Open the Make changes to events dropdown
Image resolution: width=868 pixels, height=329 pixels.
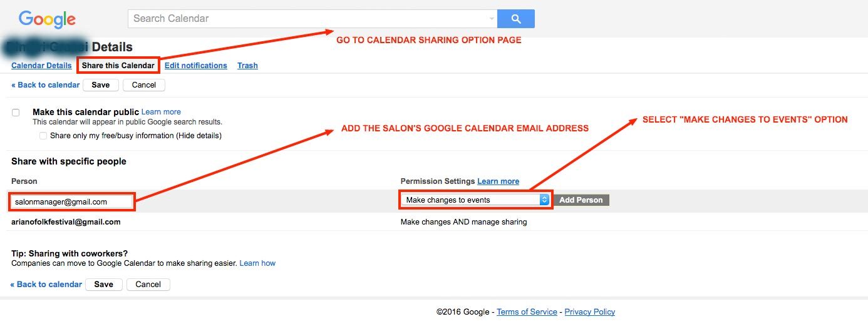475,200
